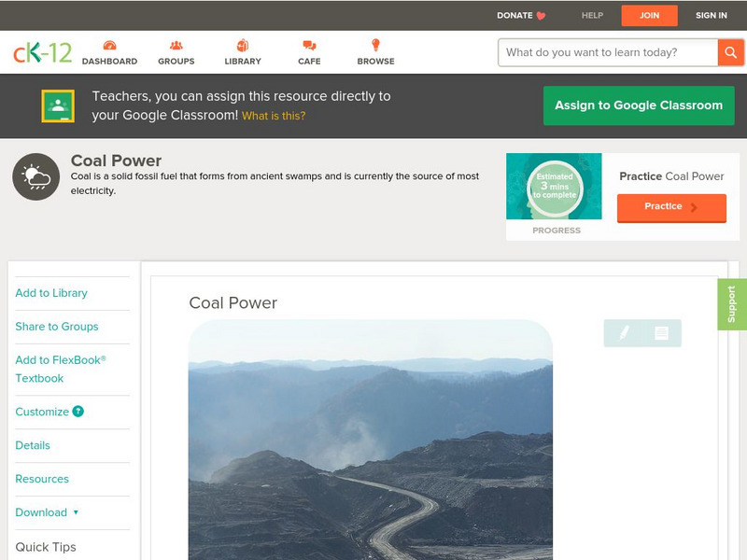
Task: Open the Details section in the sidebar
Action: [32, 445]
